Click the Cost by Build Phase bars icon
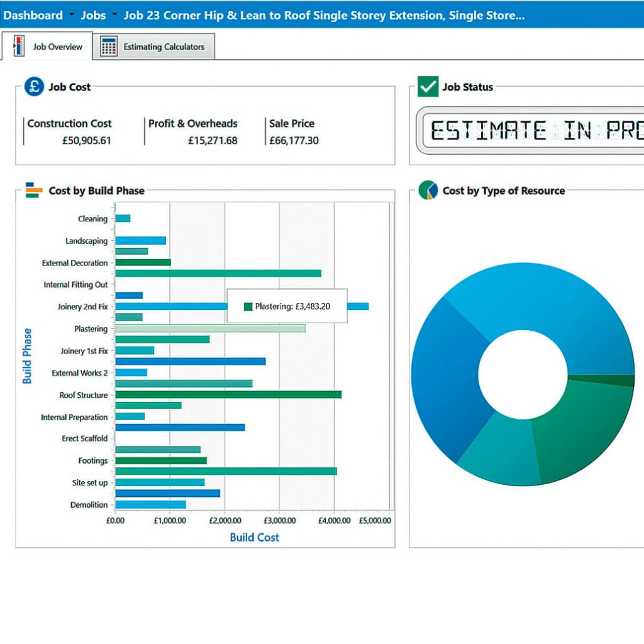Image resolution: width=644 pixels, height=644 pixels. pos(34,190)
